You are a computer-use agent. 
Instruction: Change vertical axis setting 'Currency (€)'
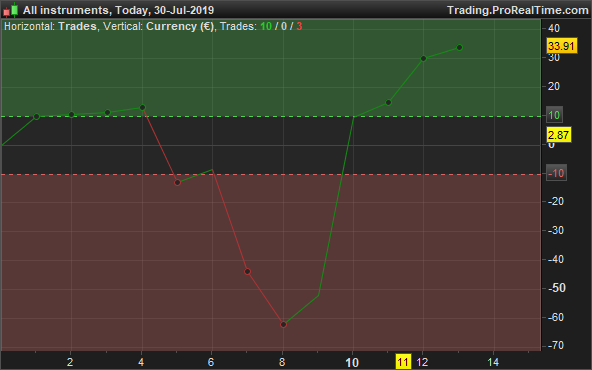[180, 26]
